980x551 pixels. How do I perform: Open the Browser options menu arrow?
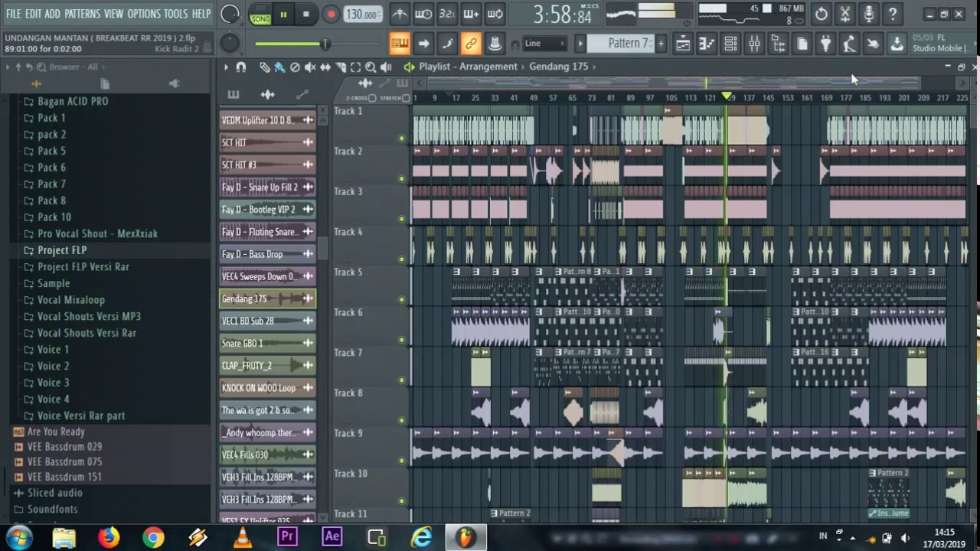click(8, 67)
